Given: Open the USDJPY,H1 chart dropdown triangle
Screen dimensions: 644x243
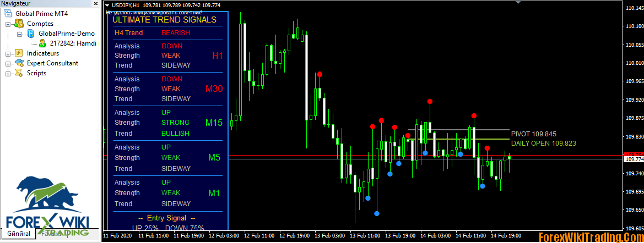Looking at the screenshot, I should (107, 5).
